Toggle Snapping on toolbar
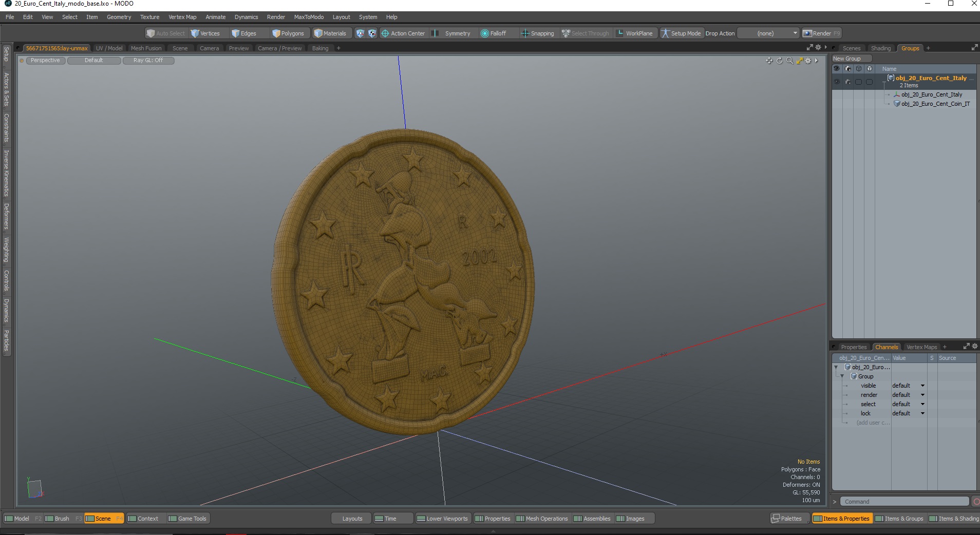 tap(537, 33)
